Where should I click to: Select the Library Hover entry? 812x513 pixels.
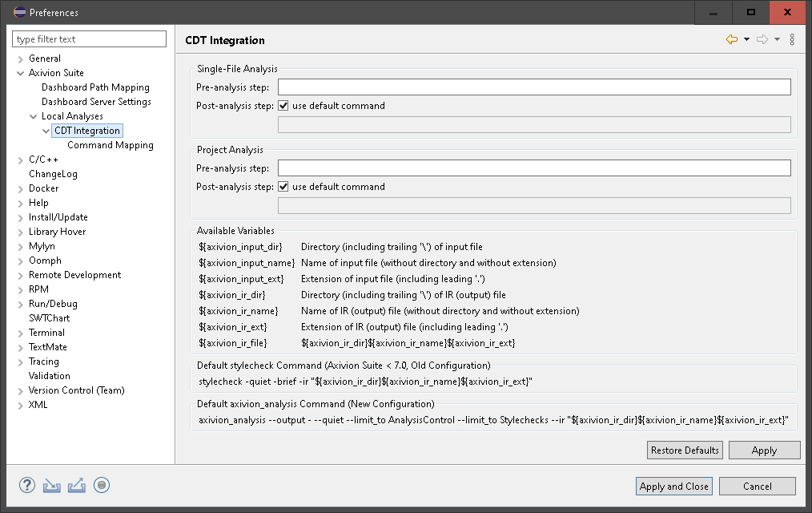tap(57, 232)
